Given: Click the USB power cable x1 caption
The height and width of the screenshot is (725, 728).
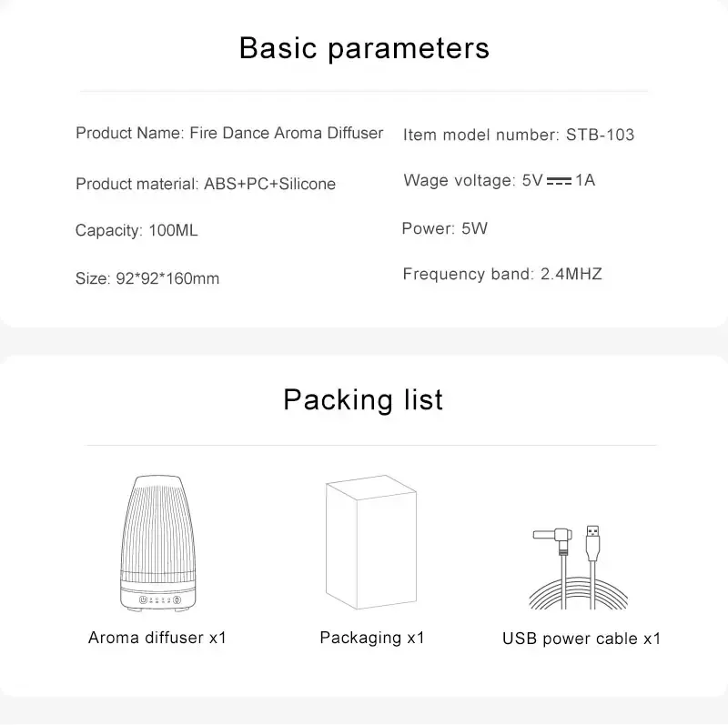Looking at the screenshot, I should click(x=581, y=639).
